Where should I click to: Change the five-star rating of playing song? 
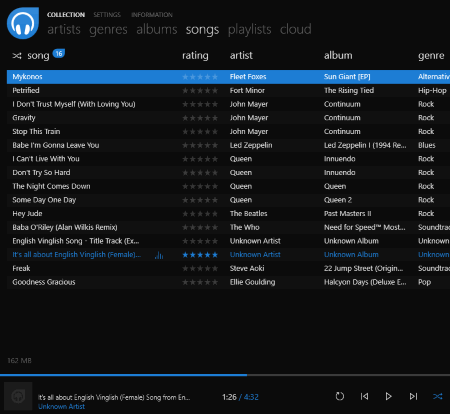coord(200,255)
